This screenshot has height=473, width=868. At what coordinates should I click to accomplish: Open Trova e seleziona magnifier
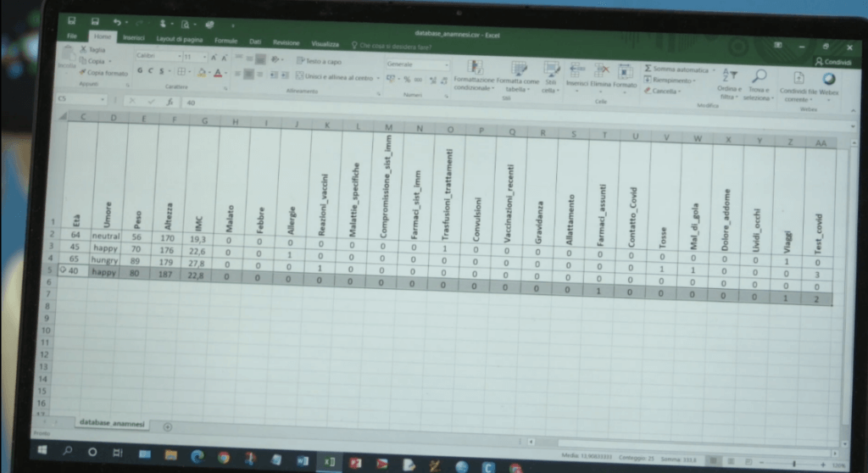(759, 79)
